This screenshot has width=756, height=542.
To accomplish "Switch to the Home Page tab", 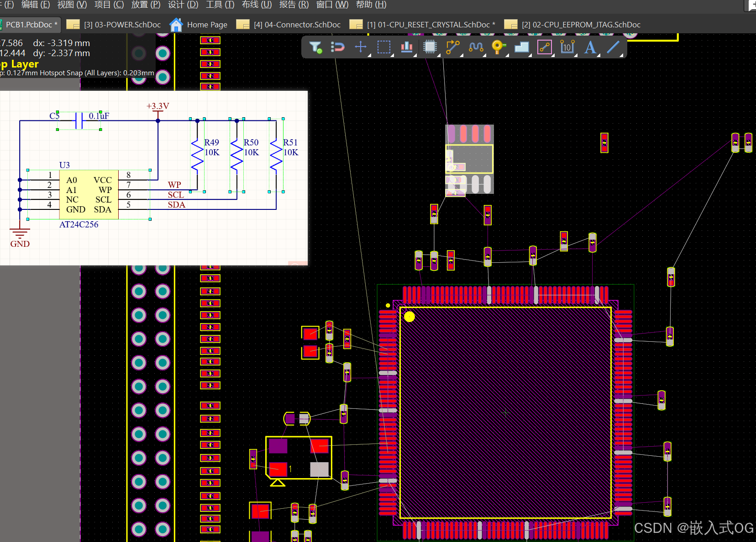I will pyautogui.click(x=199, y=25).
